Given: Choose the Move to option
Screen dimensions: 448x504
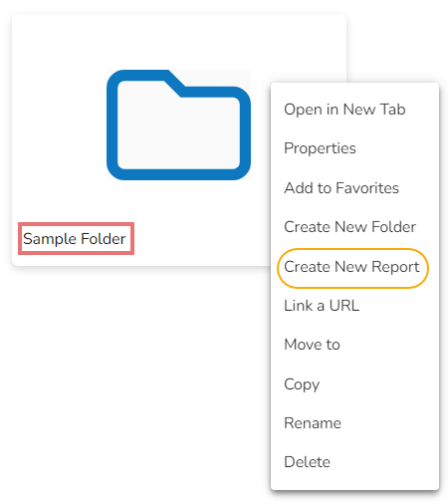Looking at the screenshot, I should pos(312,345).
